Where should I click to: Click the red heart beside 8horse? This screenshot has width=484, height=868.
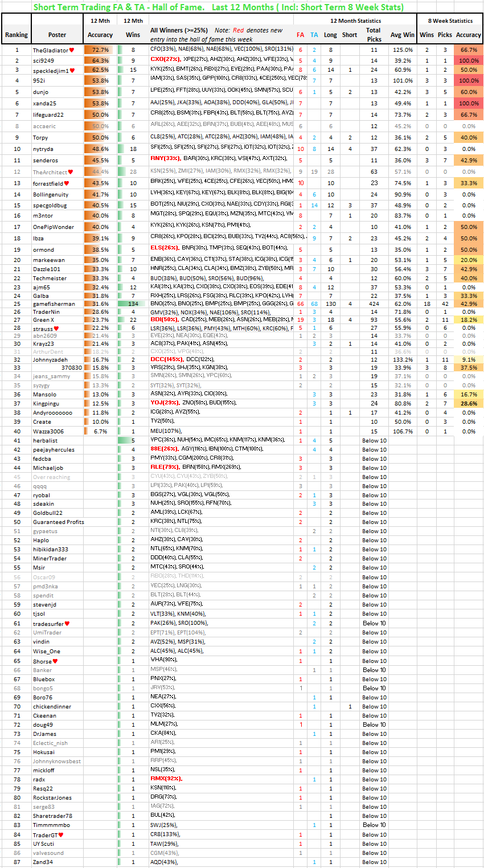[55, 661]
